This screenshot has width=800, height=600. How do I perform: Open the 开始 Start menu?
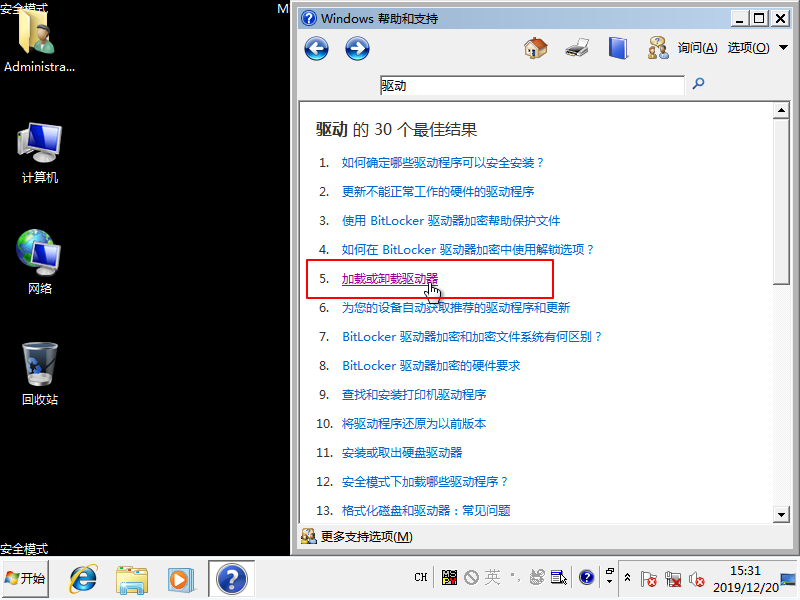27,578
